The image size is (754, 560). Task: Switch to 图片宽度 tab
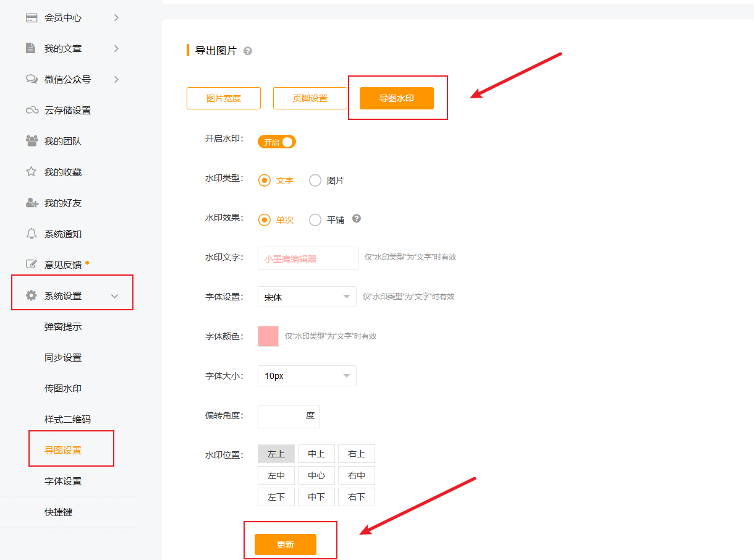[x=224, y=98]
